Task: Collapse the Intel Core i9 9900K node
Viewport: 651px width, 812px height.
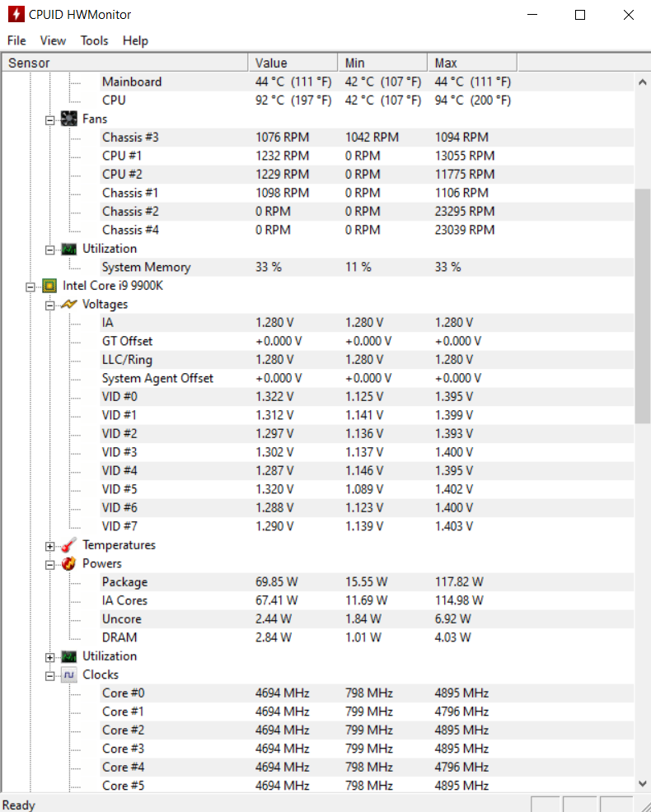Action: coord(30,287)
